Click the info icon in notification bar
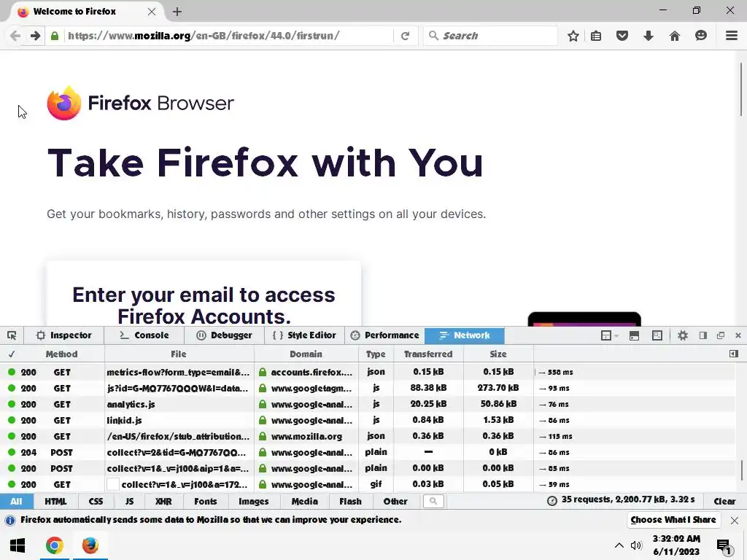Viewport: 747px width, 560px height. [x=10, y=520]
